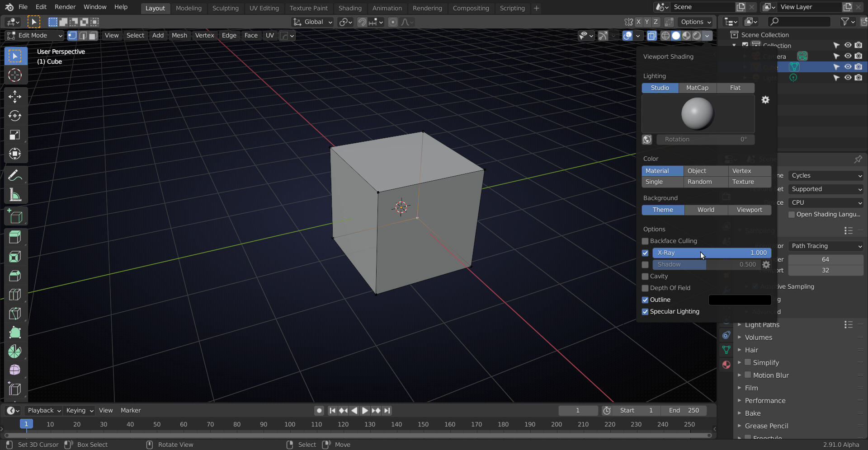Set color type to Random
Viewport: 868px width, 450px height.
[x=706, y=182]
